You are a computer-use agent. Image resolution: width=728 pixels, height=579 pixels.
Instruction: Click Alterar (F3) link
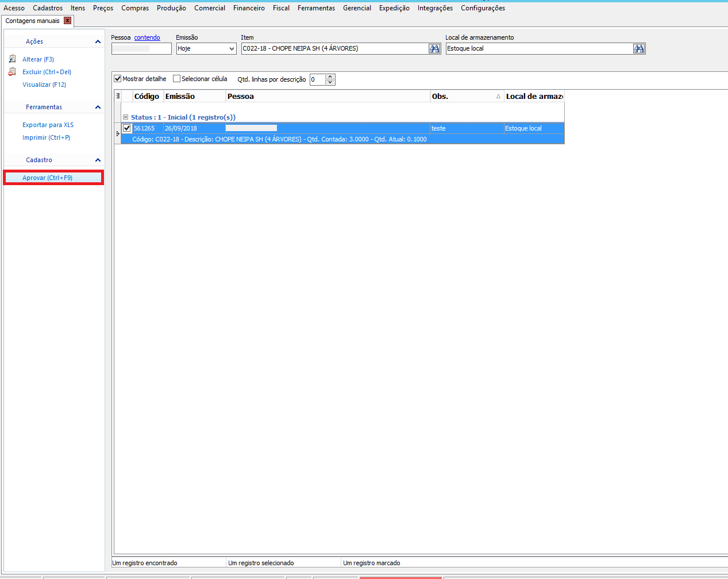click(x=38, y=59)
